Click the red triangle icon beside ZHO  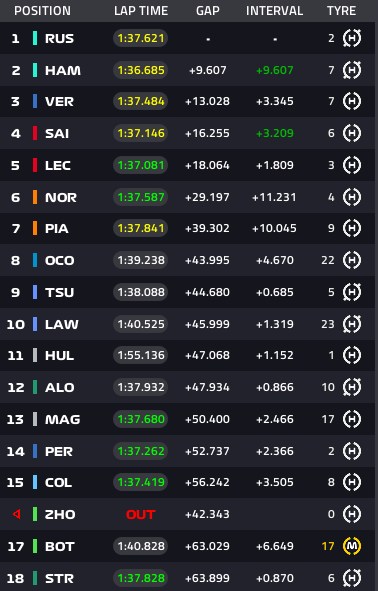pos(16,514)
